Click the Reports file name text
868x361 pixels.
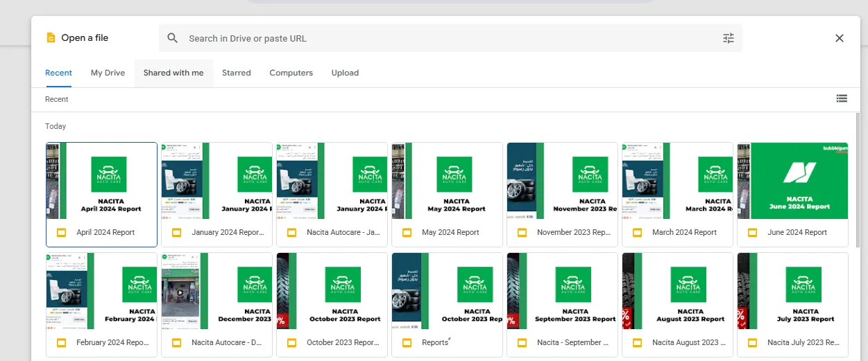[436, 342]
